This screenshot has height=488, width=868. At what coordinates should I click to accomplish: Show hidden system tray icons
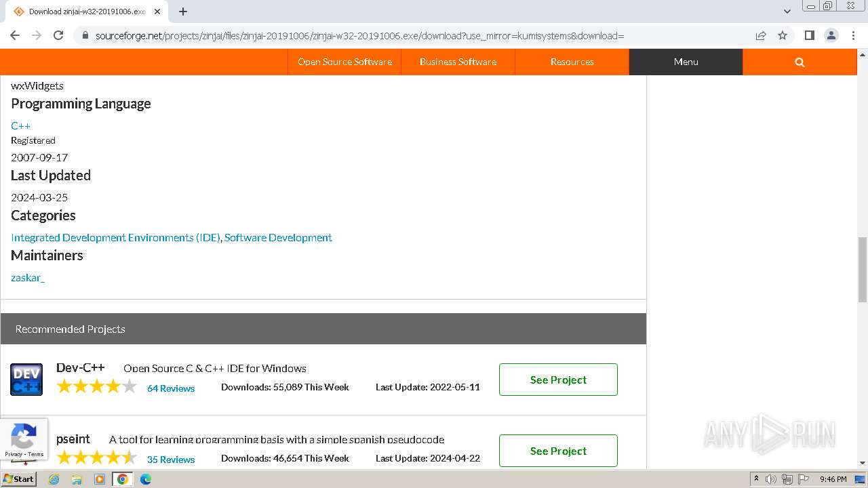756,479
